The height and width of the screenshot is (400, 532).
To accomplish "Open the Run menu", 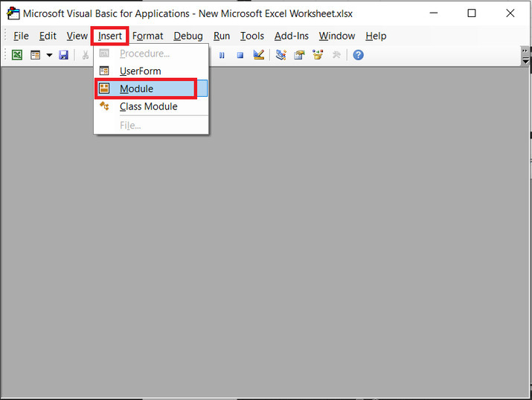I will tap(222, 36).
